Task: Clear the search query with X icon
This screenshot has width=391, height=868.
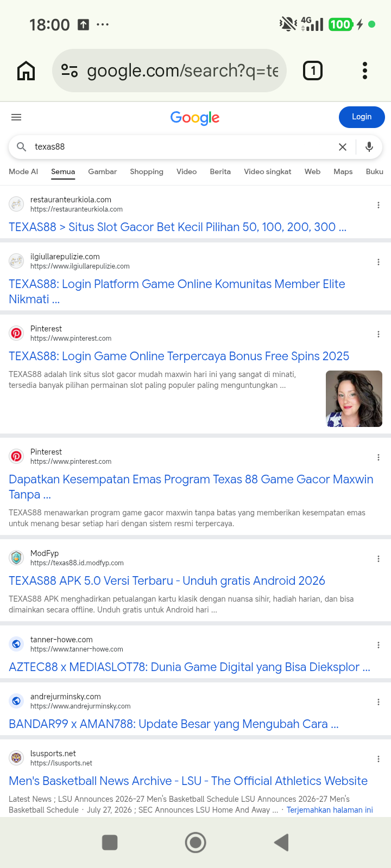Action: point(343,147)
